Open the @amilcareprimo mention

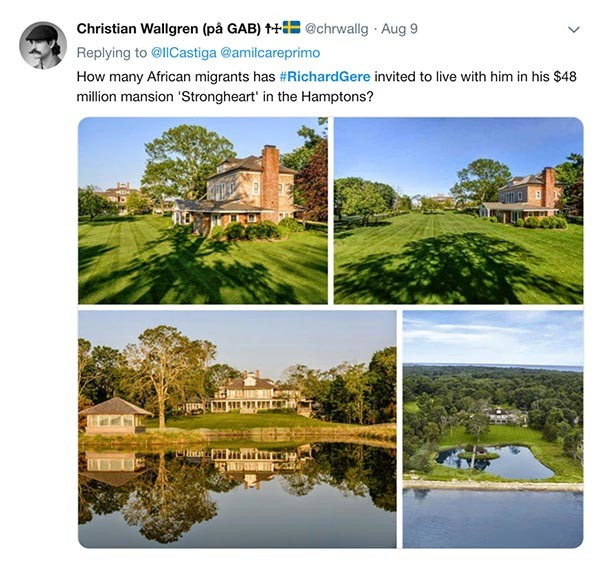click(270, 52)
